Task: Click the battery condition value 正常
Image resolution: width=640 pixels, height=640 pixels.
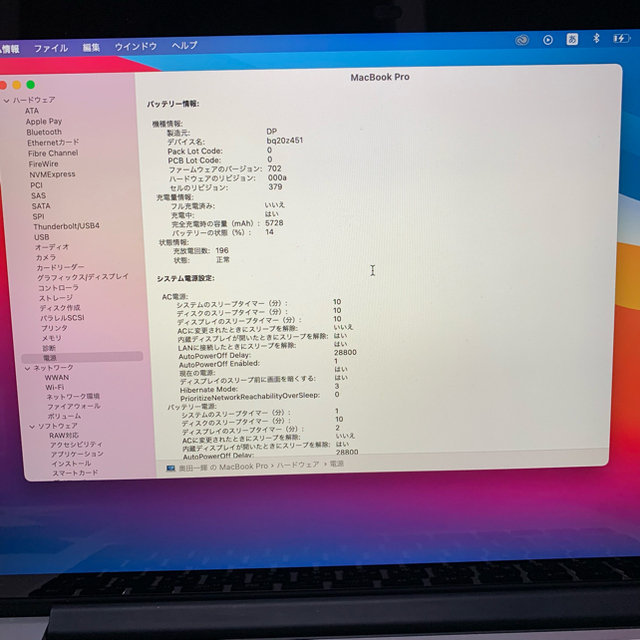Action: tap(223, 260)
